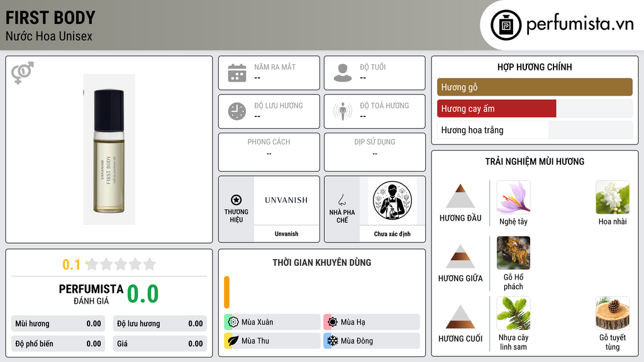
Task: Click the person icon beside Độ tuổi
Action: coord(343,73)
